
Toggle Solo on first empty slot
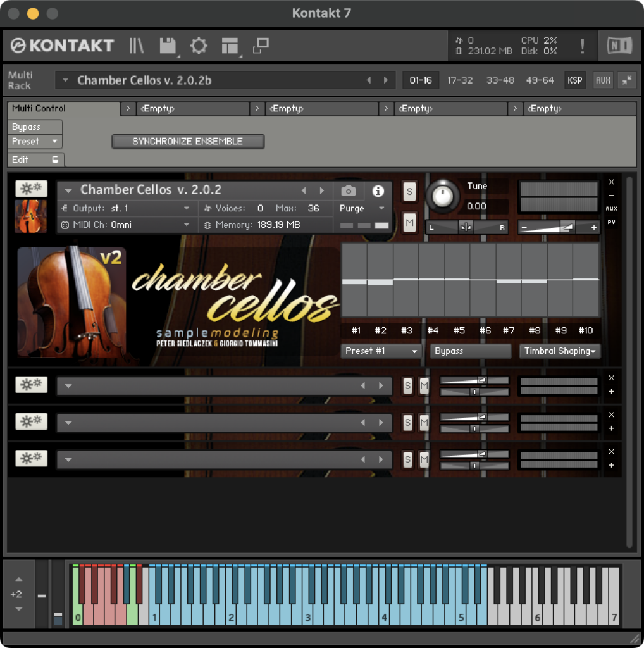click(407, 385)
